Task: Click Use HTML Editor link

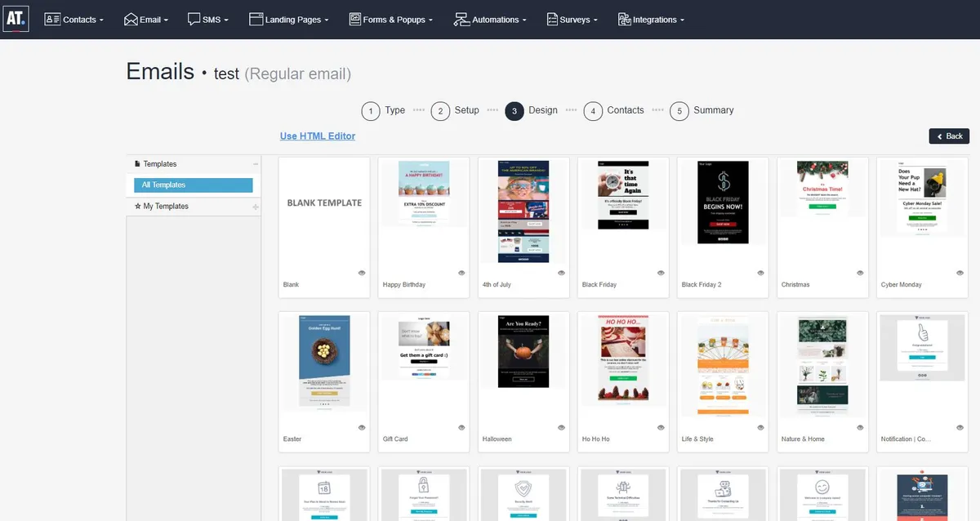Action: pyautogui.click(x=318, y=136)
